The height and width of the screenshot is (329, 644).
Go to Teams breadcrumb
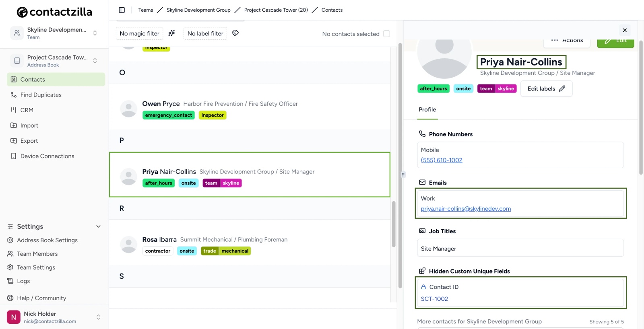coord(146,10)
